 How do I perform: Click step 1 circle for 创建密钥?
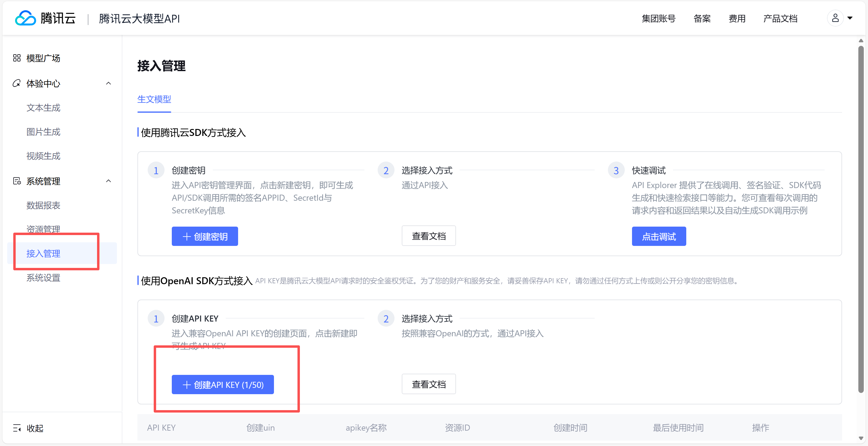pos(156,171)
